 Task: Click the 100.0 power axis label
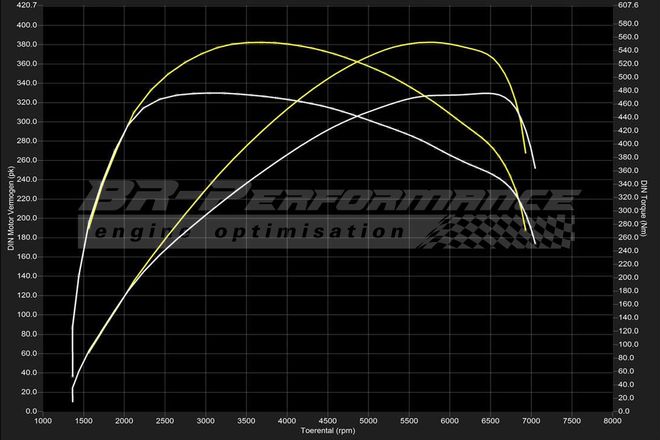pos(27,315)
